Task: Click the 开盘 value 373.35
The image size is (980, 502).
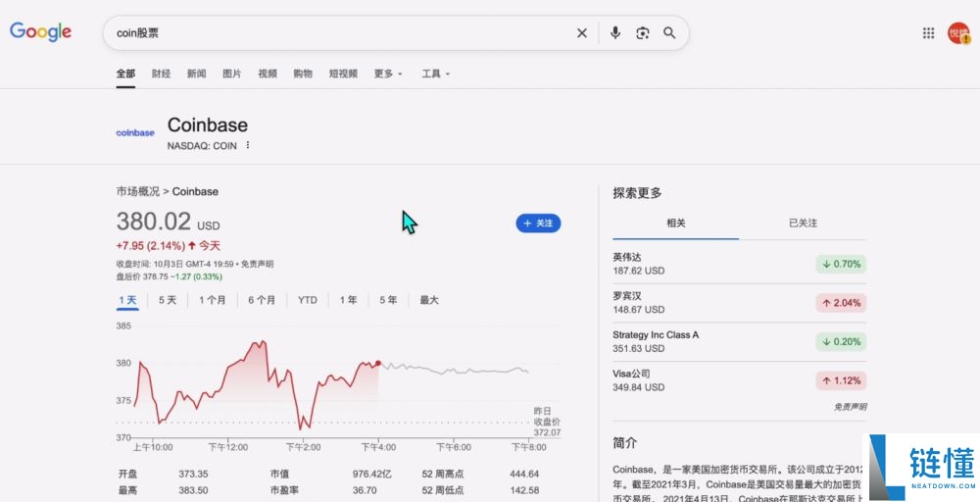Action: coord(193,474)
